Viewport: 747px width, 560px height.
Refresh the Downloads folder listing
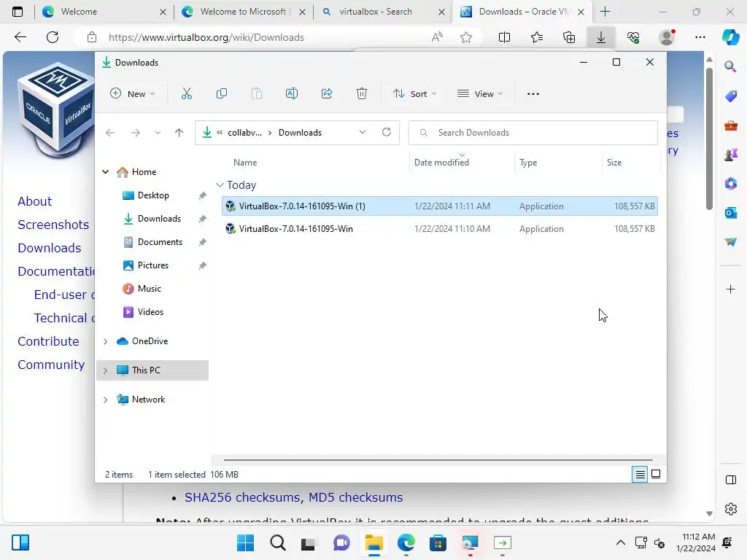pyautogui.click(x=387, y=133)
